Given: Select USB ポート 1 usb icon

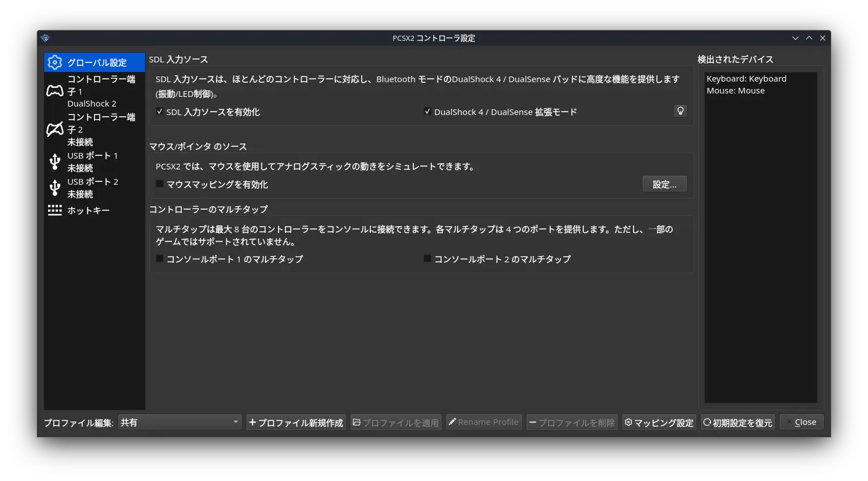Looking at the screenshot, I should [x=55, y=161].
